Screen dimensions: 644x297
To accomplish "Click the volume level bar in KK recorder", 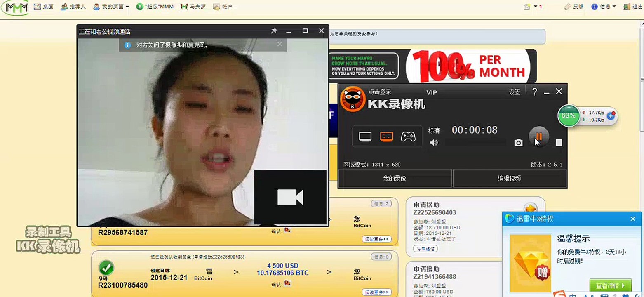I will click(x=475, y=143).
